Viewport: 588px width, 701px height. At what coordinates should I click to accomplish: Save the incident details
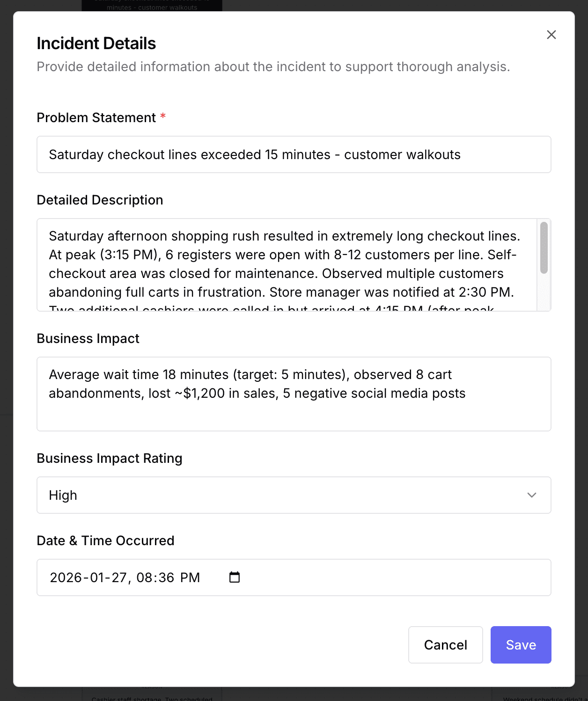click(x=521, y=645)
